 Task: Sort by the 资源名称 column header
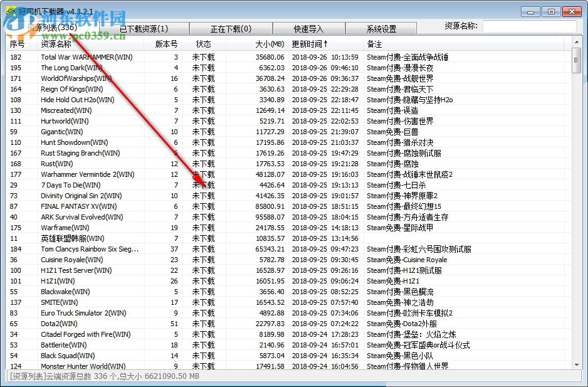[x=91, y=44]
